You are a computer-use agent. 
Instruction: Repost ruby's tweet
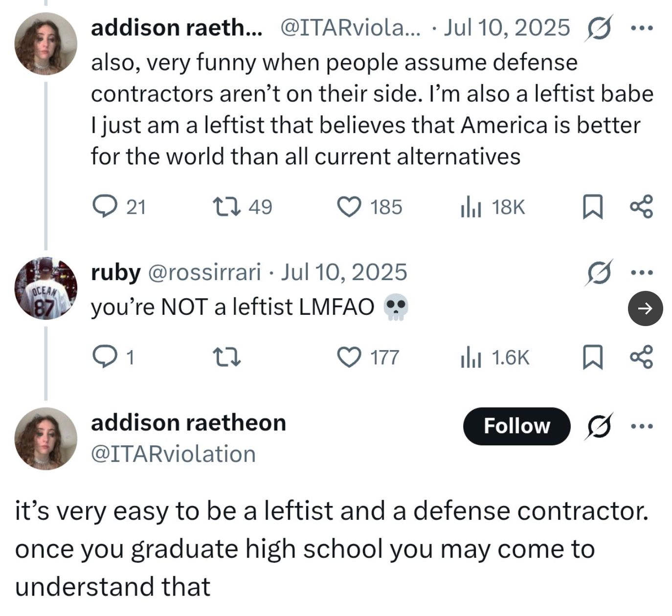pos(226,357)
